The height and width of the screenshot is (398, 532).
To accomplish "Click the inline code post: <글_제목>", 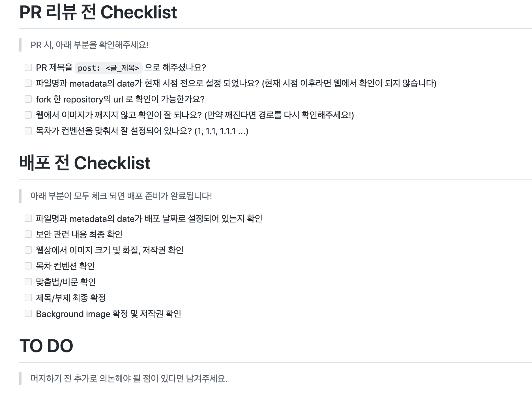I will (109, 68).
